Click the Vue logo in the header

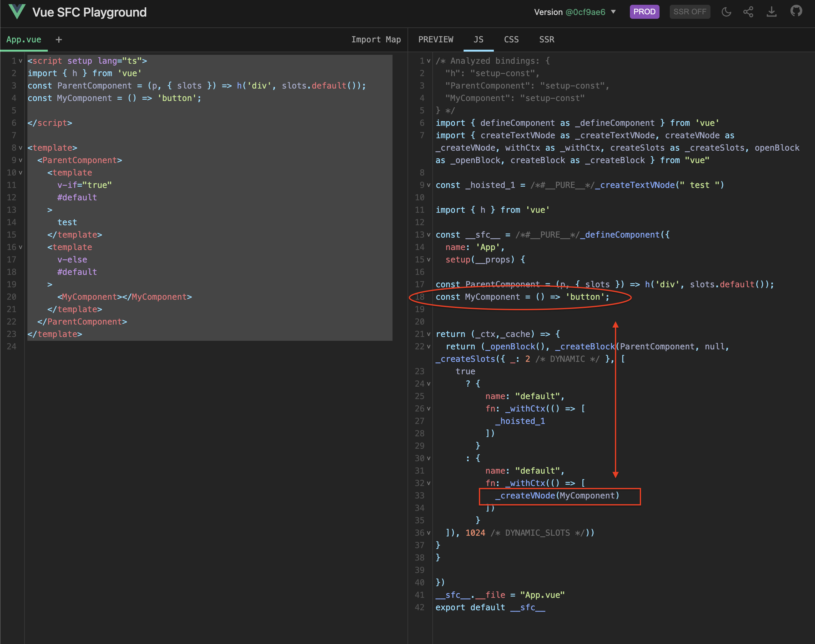[x=17, y=12]
